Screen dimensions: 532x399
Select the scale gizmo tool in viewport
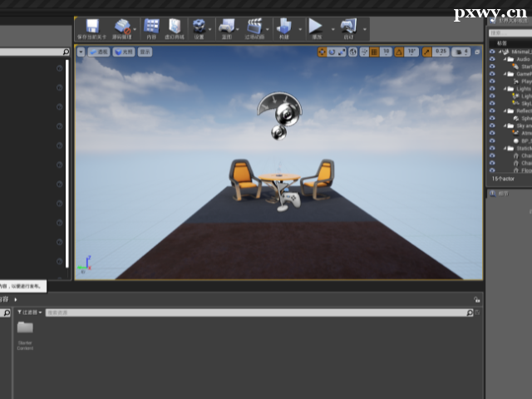(x=342, y=52)
